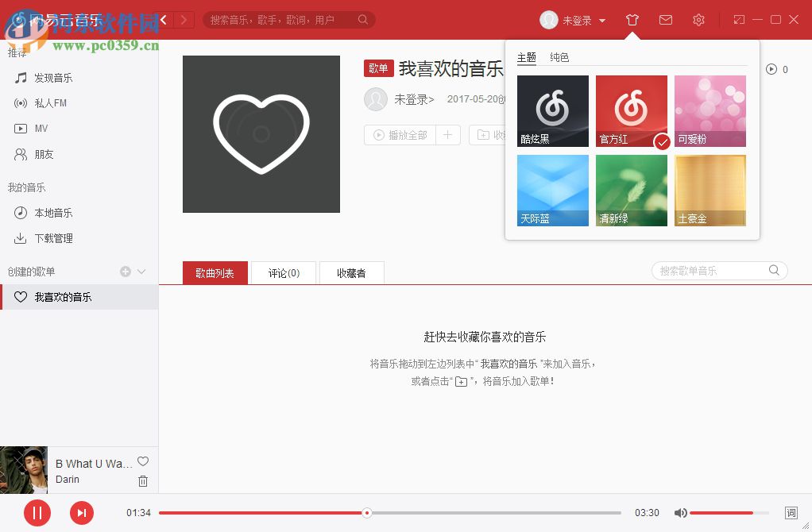Image resolution: width=812 pixels, height=532 pixels.
Task: Toggle the lyrics display at bottom right
Action: [x=791, y=513]
